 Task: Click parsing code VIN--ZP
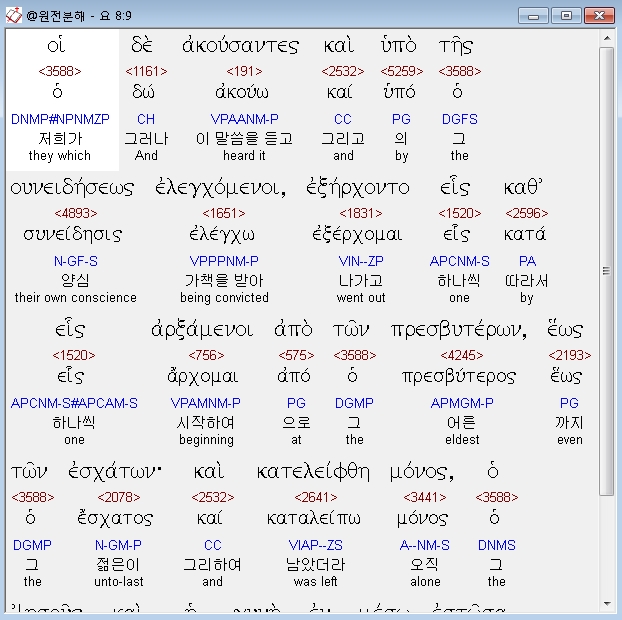click(361, 261)
